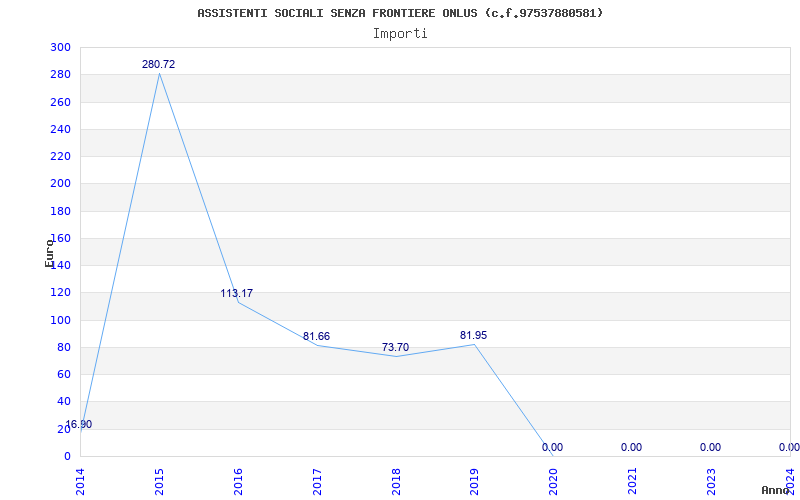Click the y-axis value 280

[x=60, y=74]
